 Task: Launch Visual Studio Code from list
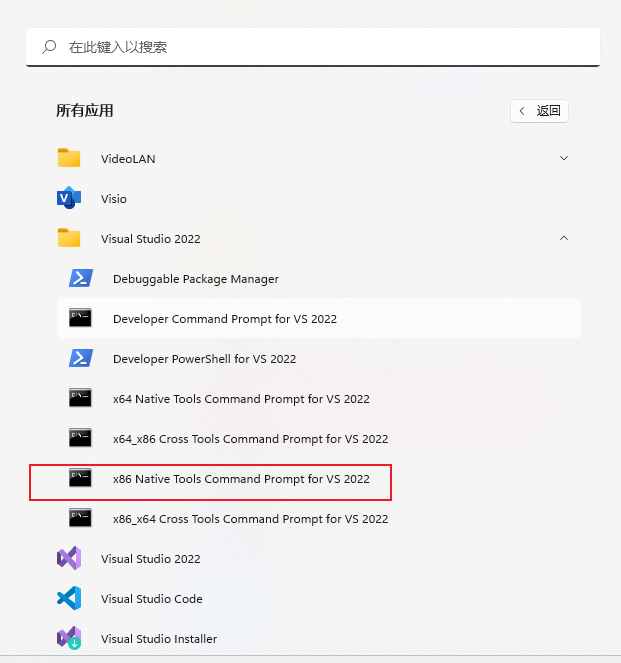coord(151,599)
